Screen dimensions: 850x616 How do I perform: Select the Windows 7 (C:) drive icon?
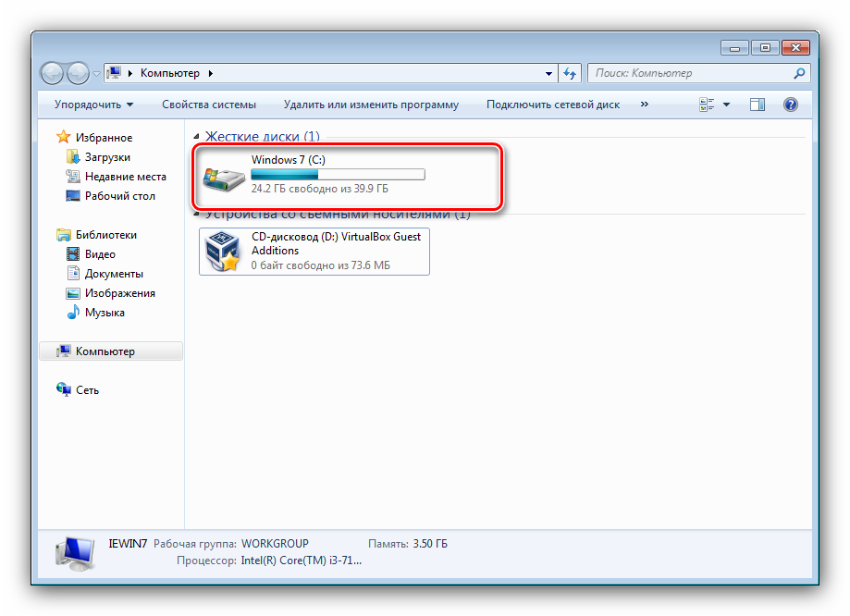224,178
